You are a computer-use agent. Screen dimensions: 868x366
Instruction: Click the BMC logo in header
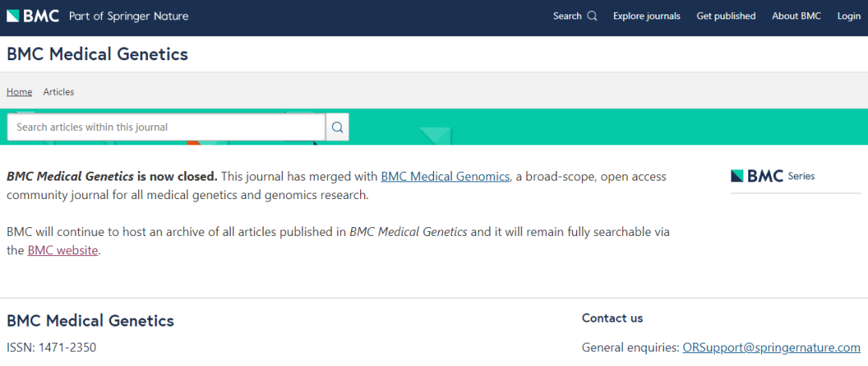[33, 16]
